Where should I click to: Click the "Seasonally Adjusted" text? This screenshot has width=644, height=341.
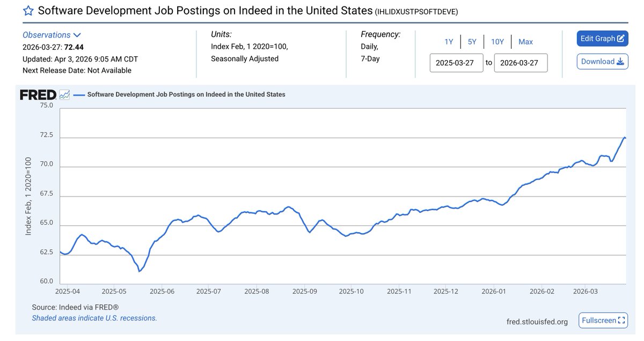(245, 58)
